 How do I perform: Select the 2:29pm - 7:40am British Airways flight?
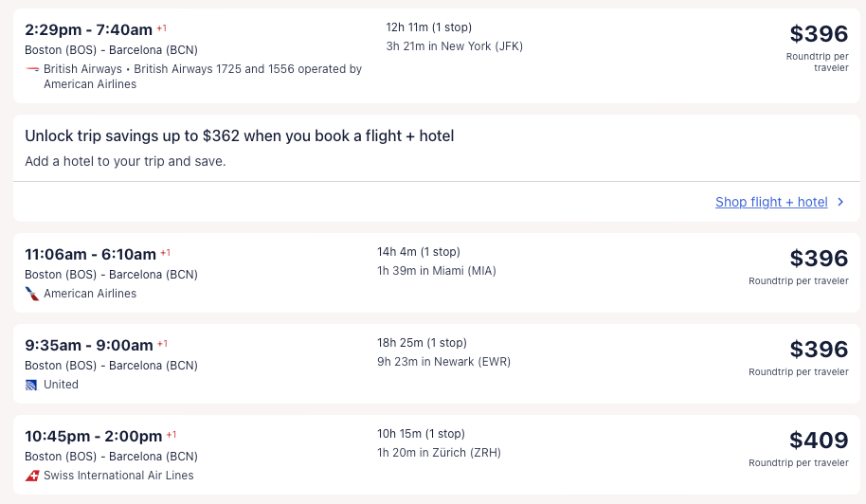[x=88, y=30]
